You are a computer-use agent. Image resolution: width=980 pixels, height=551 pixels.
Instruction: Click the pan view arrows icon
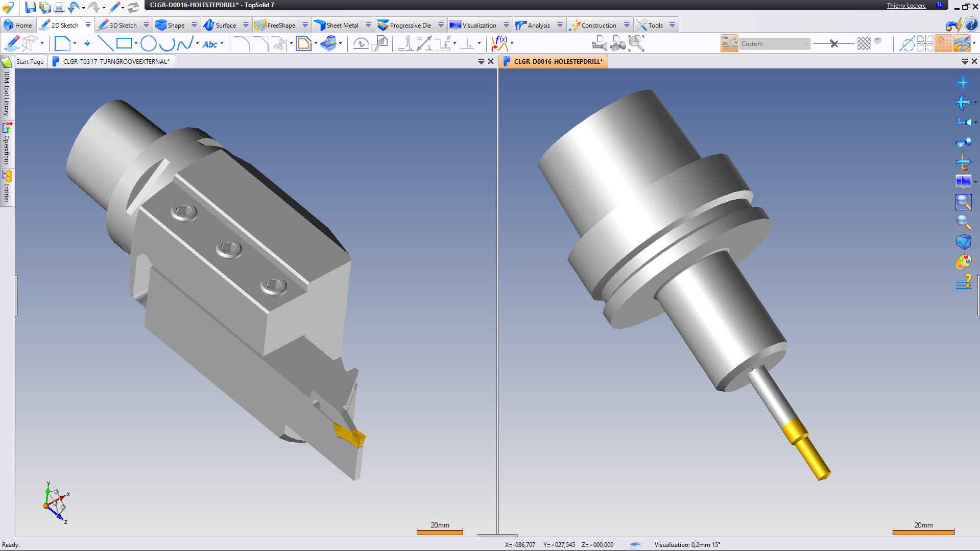tap(963, 83)
